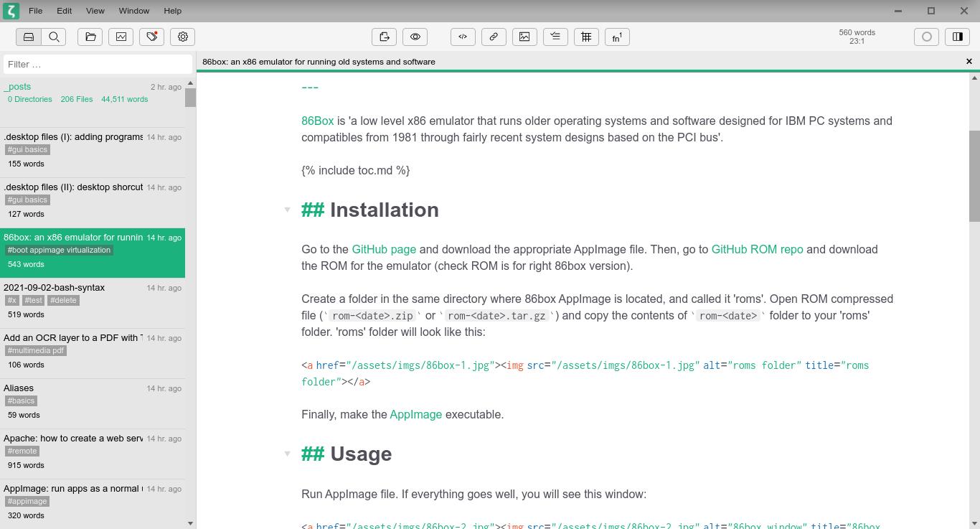Click the '#boot appimage virtualization' tag
Viewport: 980px width, 529px height.
coord(59,251)
